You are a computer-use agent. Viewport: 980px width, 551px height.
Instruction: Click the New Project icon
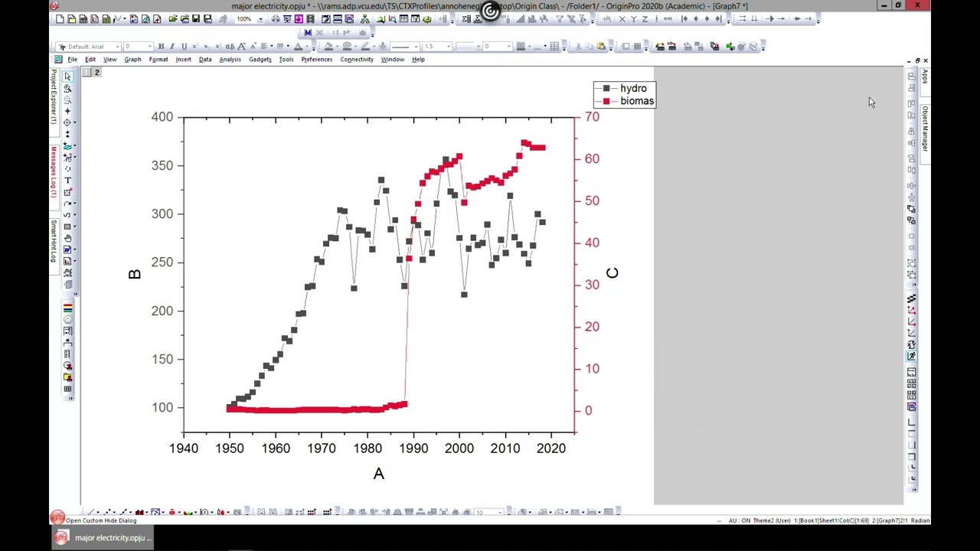pos(60,18)
